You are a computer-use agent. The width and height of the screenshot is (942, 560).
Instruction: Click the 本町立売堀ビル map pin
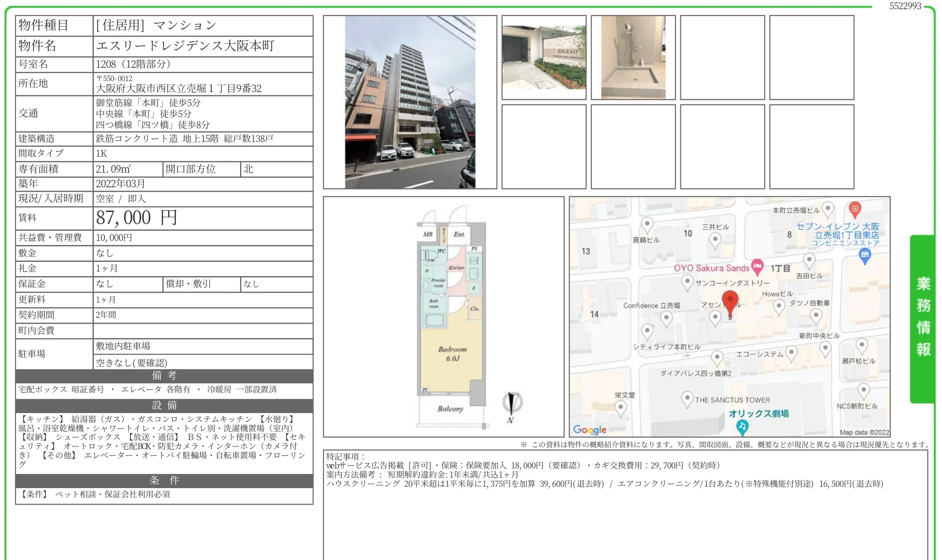click(x=827, y=209)
